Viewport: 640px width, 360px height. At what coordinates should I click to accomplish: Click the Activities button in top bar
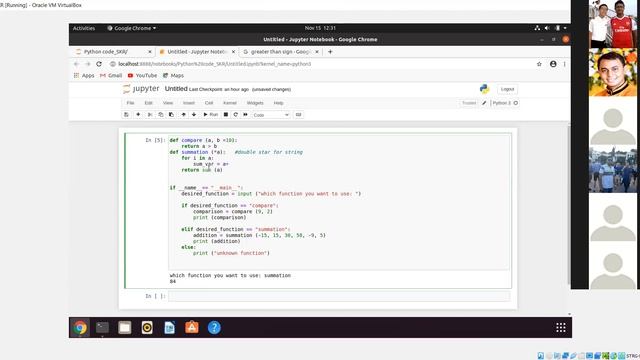[84, 28]
